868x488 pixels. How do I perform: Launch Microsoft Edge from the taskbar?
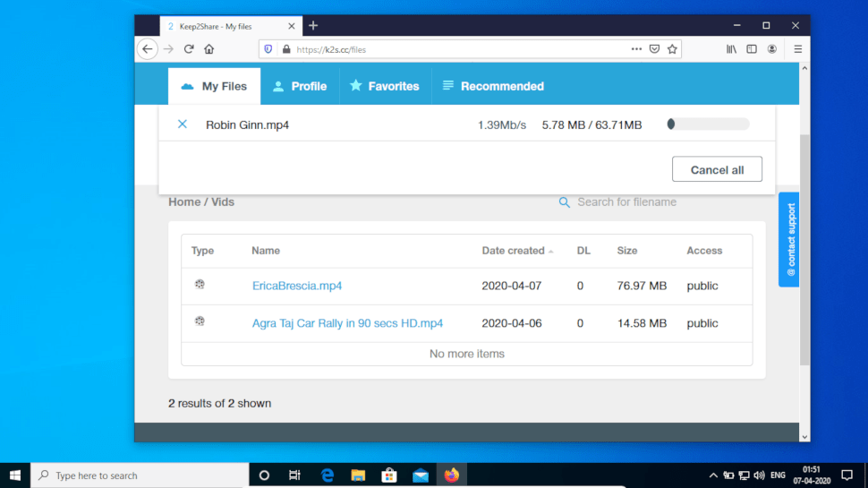click(328, 475)
